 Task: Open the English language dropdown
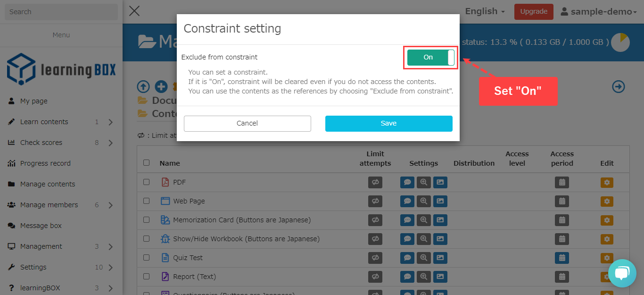coord(485,11)
